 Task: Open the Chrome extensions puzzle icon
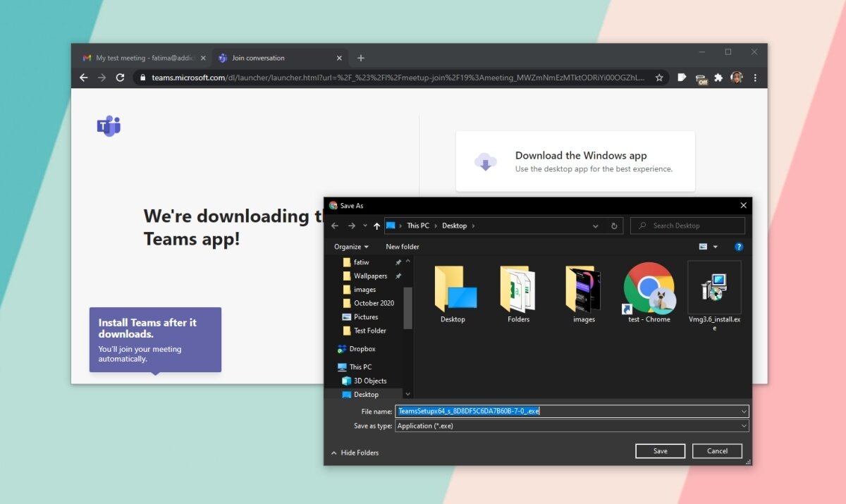718,78
